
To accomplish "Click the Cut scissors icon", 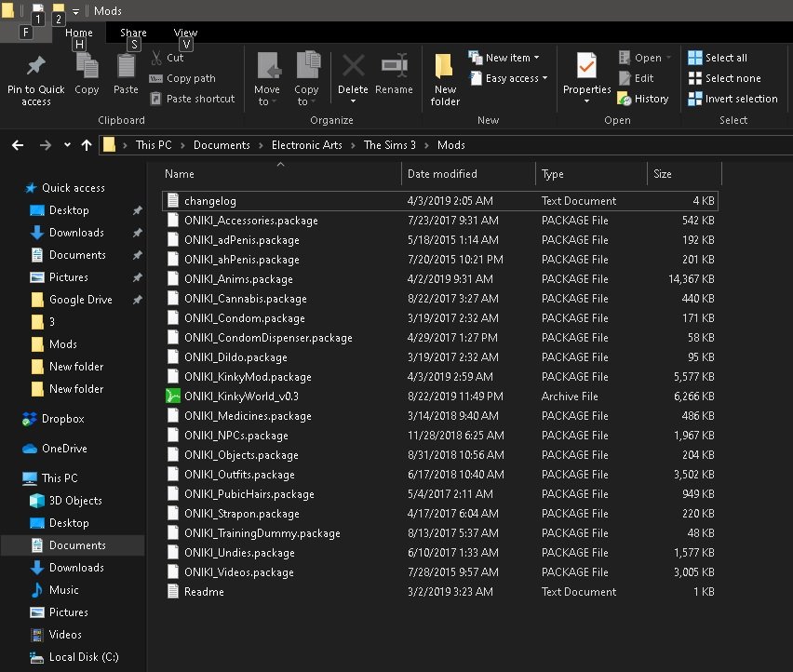I will point(156,58).
